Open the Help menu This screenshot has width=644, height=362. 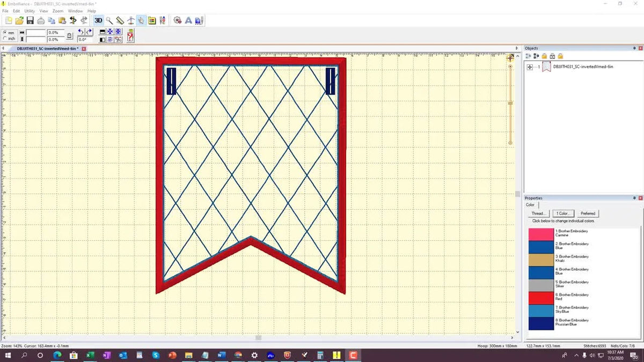pyautogui.click(x=92, y=11)
